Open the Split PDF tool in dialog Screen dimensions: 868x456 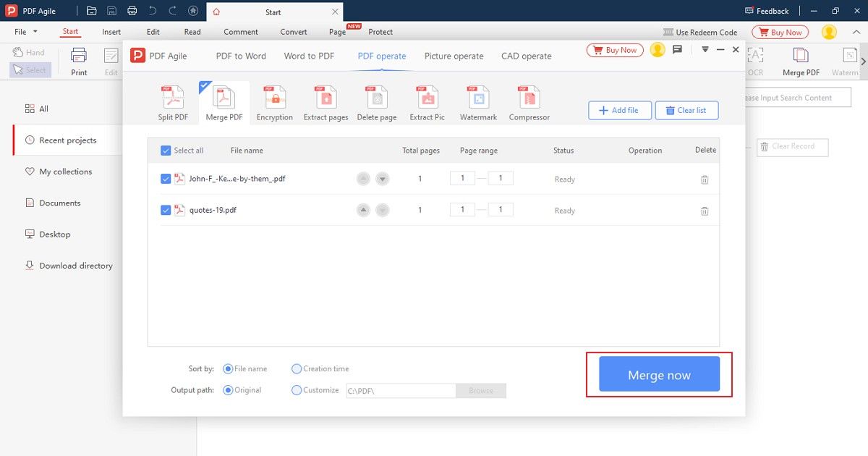coord(173,103)
